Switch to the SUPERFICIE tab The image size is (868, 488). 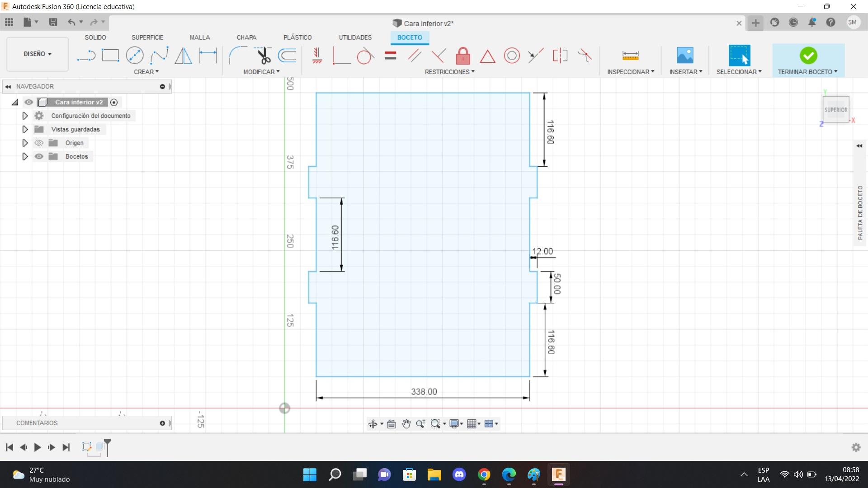(147, 38)
